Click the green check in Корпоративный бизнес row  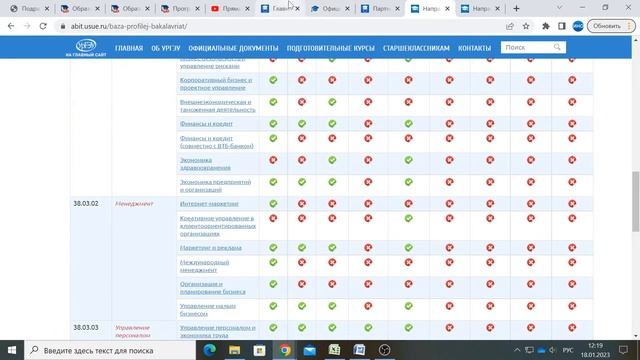pyautogui.click(x=273, y=80)
